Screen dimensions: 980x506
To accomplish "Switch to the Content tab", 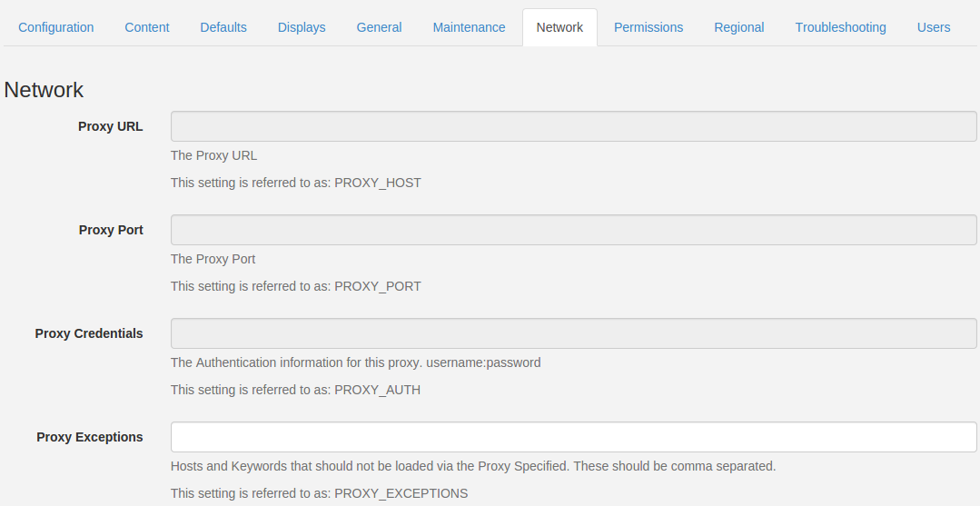I will coord(147,27).
